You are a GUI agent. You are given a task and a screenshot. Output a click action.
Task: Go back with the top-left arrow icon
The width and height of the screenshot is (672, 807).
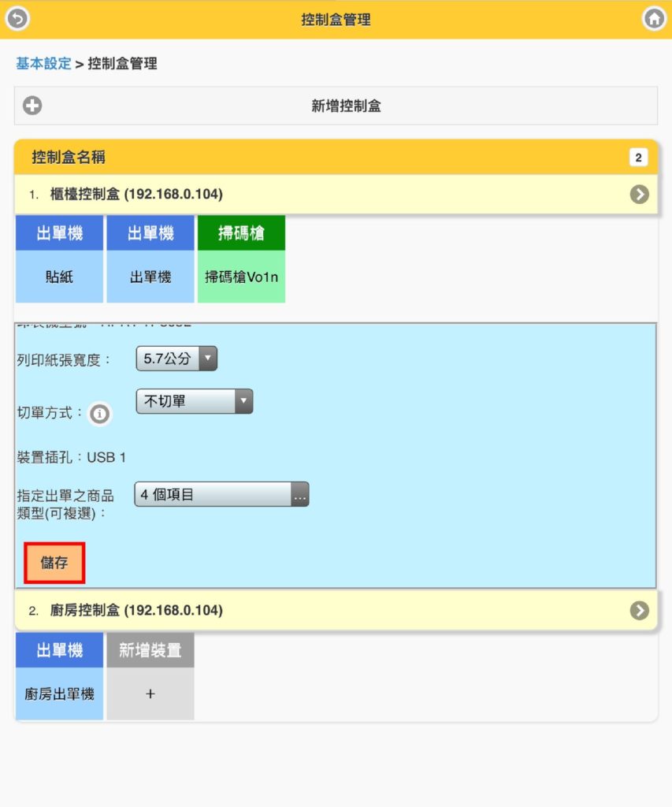tap(17, 19)
